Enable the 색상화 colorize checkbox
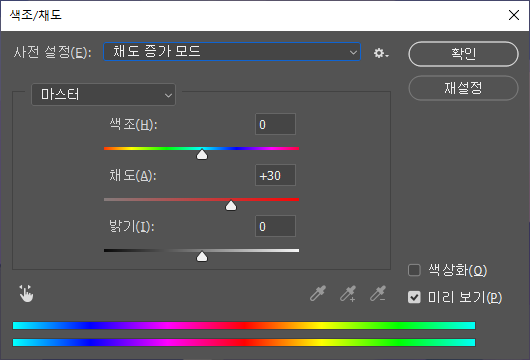The height and width of the screenshot is (360, 530). [414, 270]
